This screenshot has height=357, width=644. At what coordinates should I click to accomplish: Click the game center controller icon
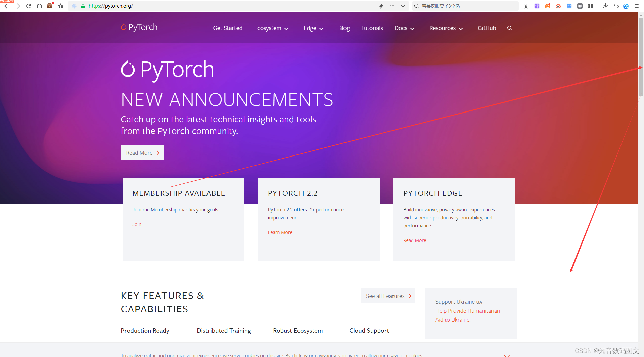548,6
